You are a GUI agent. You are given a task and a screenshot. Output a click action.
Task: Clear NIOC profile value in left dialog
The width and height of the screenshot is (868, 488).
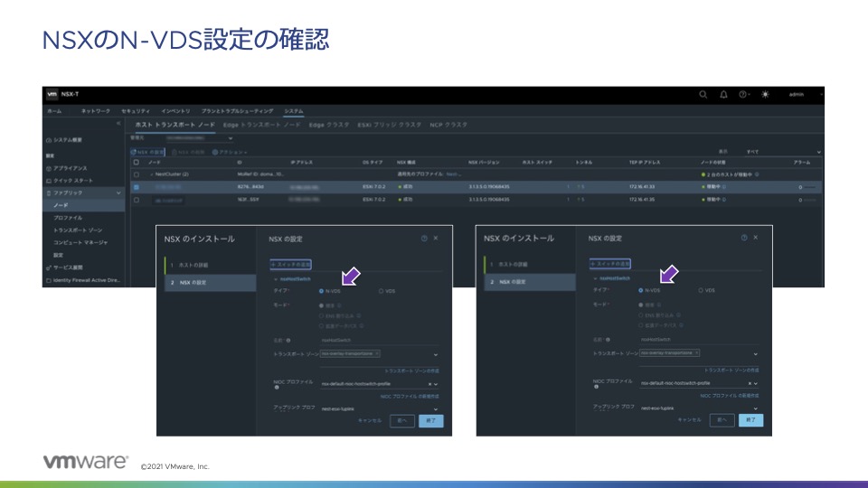(x=429, y=384)
